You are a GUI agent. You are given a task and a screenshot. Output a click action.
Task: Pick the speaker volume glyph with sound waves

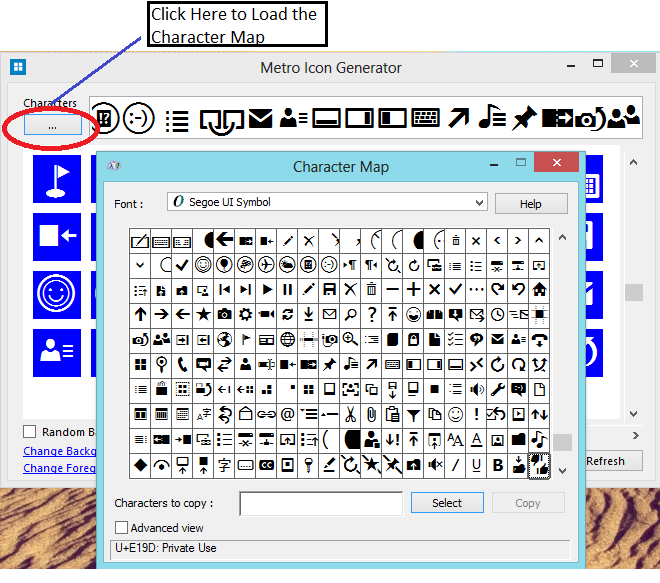476,389
